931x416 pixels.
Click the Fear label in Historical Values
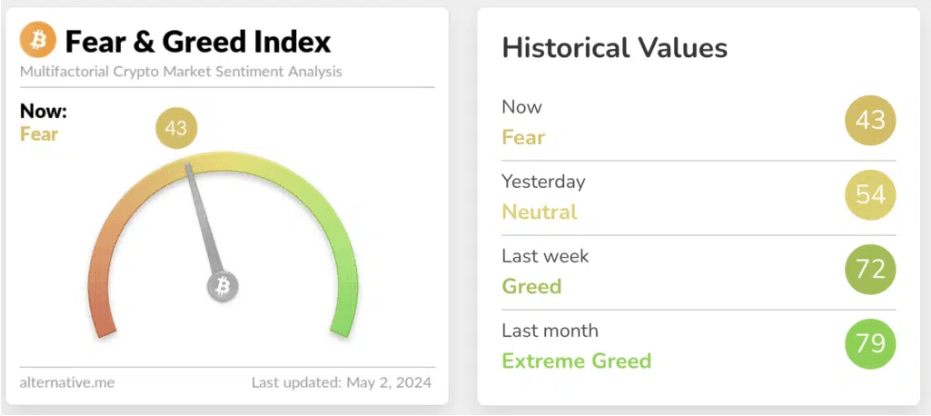point(523,138)
